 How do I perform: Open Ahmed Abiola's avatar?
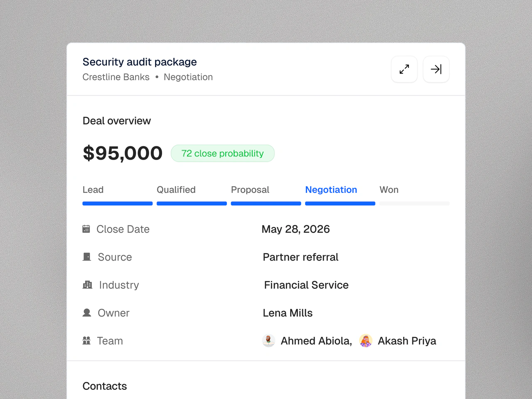[x=268, y=340]
